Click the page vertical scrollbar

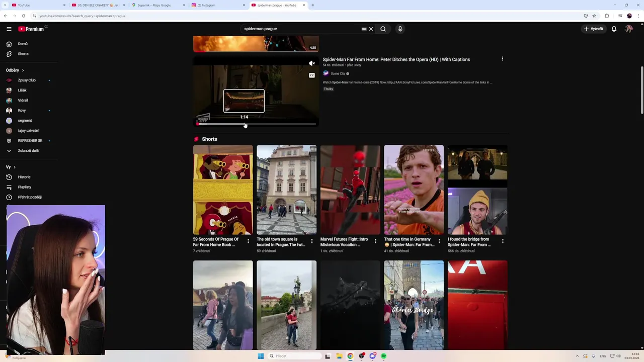point(641,90)
